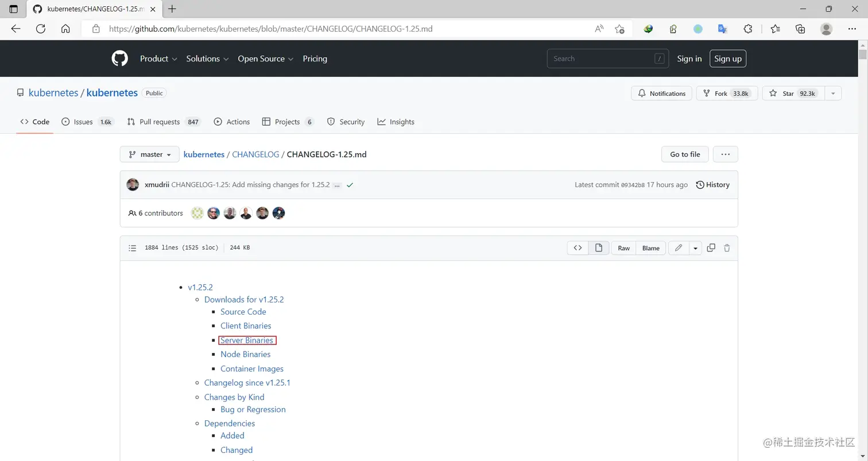Image resolution: width=868 pixels, height=461 pixels.
Task: Open Changelog since v1.25.1 link
Action: click(247, 383)
